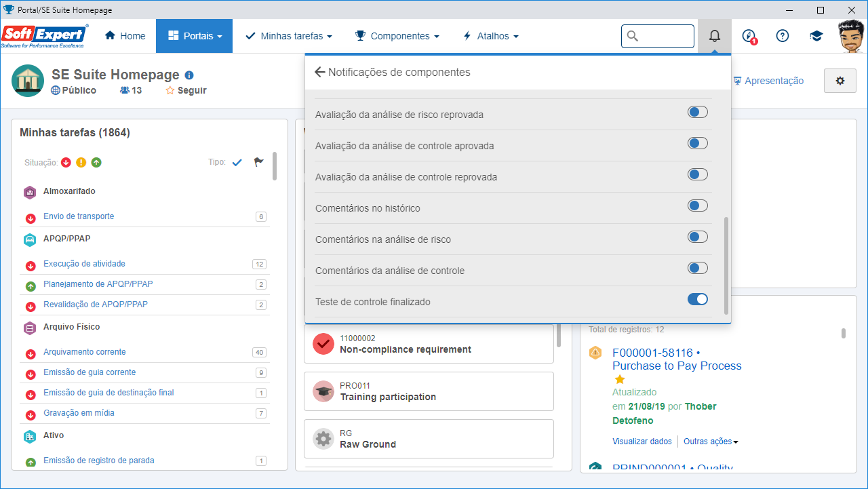The height and width of the screenshot is (489, 868).
Task: Click the Seguir follow button
Action: click(186, 90)
